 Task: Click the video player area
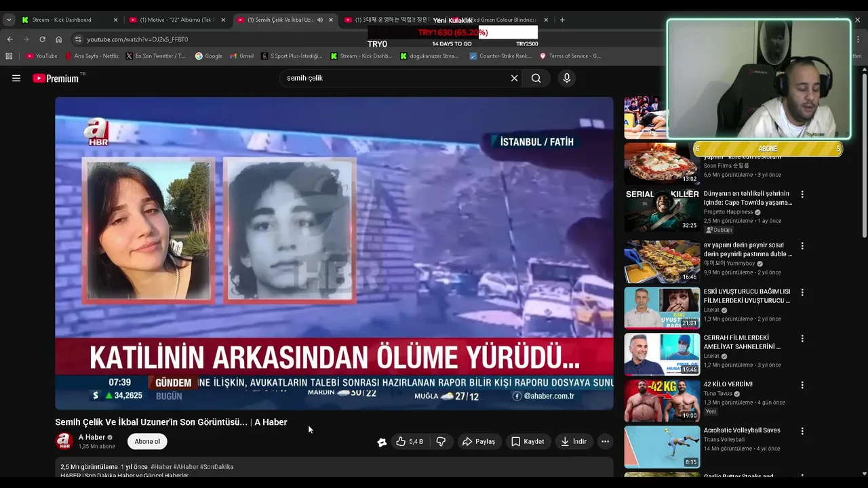click(334, 253)
